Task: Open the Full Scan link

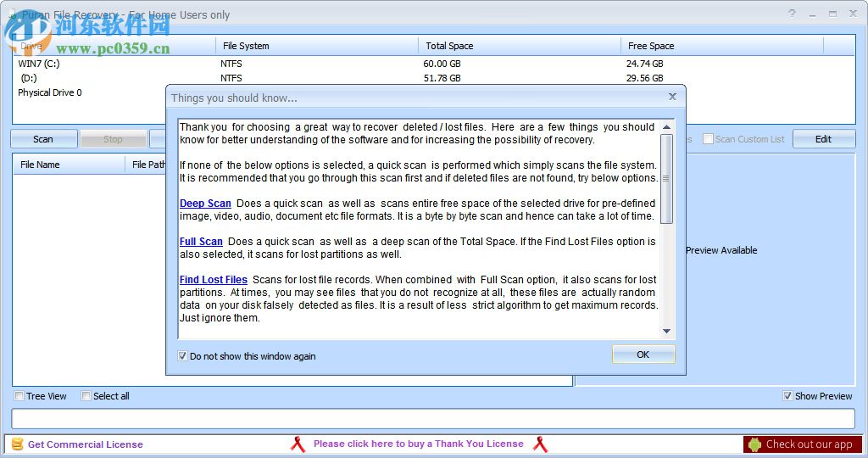Action: [201, 242]
